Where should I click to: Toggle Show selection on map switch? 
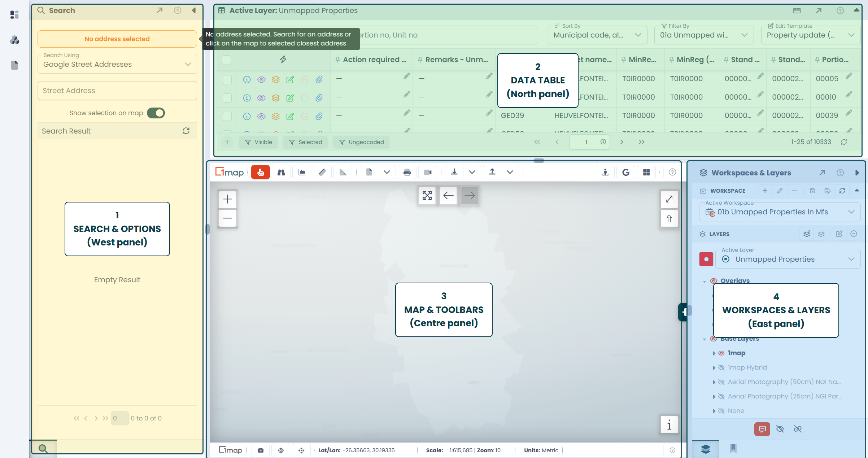pos(156,113)
